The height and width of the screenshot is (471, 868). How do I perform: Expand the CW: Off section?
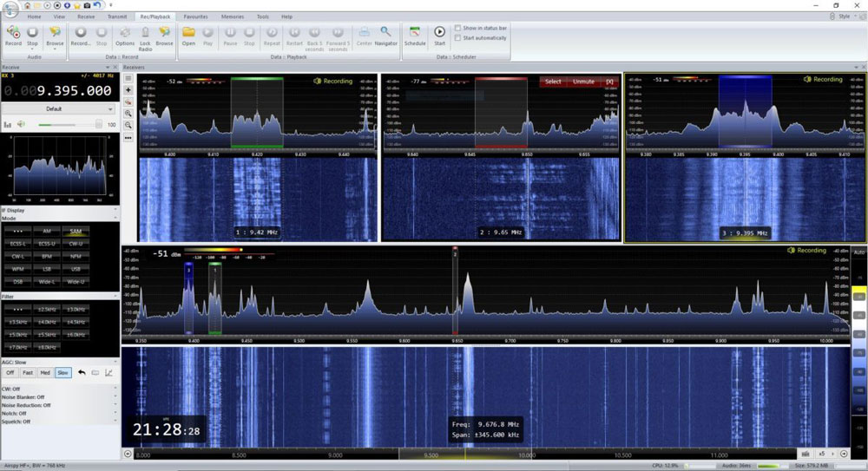[115, 389]
